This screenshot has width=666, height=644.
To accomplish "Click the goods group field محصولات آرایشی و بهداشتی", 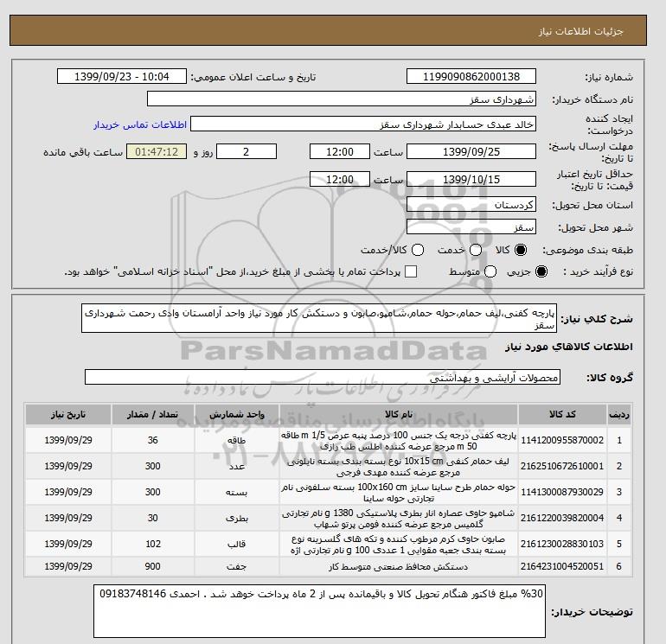I will click(x=323, y=378).
